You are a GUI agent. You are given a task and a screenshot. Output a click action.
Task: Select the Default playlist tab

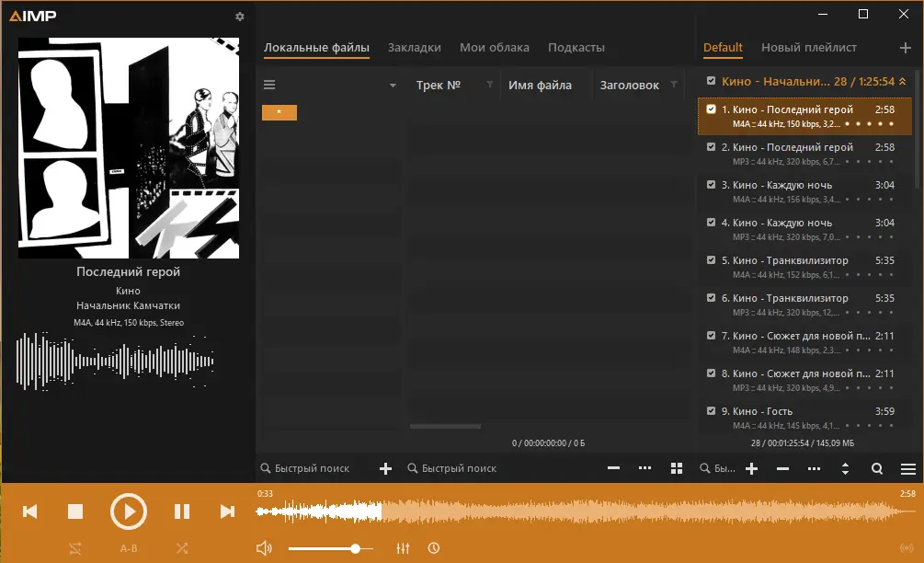[723, 48]
